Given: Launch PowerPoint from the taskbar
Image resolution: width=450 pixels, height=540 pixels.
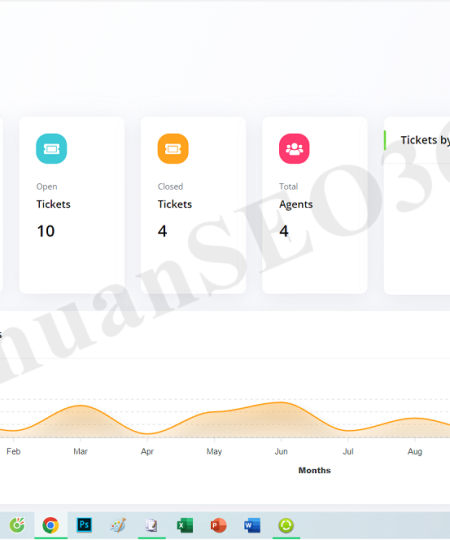Looking at the screenshot, I should (x=218, y=525).
